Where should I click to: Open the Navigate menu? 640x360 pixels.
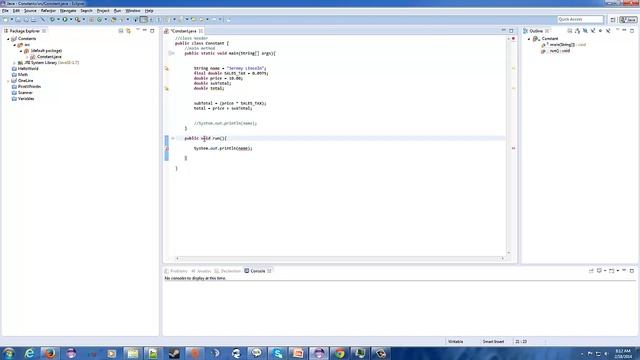tap(68, 11)
